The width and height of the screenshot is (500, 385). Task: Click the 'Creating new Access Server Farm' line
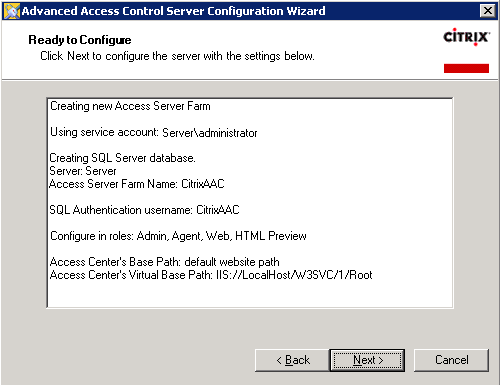point(130,106)
